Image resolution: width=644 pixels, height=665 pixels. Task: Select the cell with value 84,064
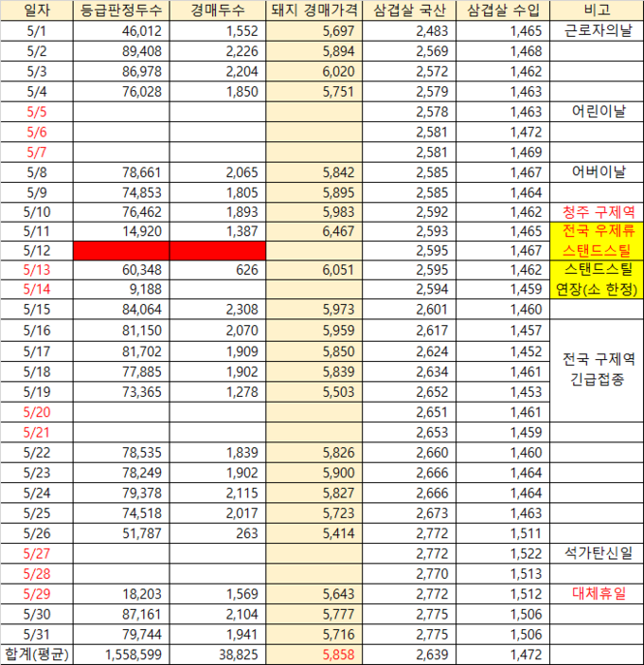[x=121, y=310]
